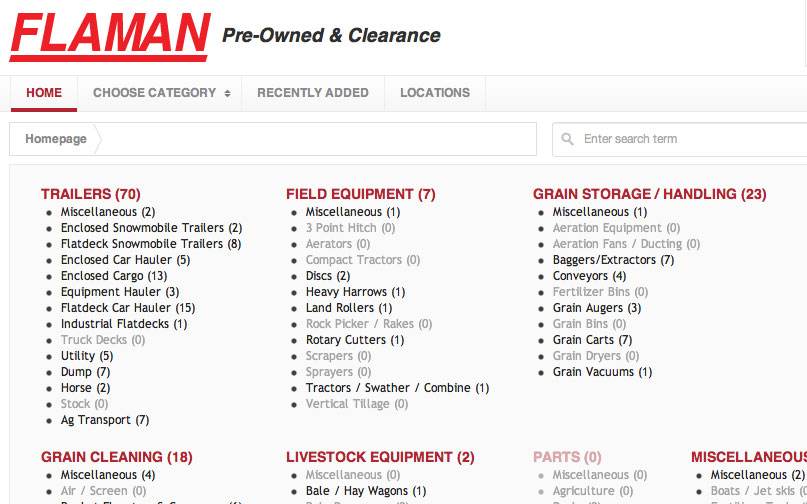Open the Parts (0) heading
The image size is (807, 504).
coord(567,457)
